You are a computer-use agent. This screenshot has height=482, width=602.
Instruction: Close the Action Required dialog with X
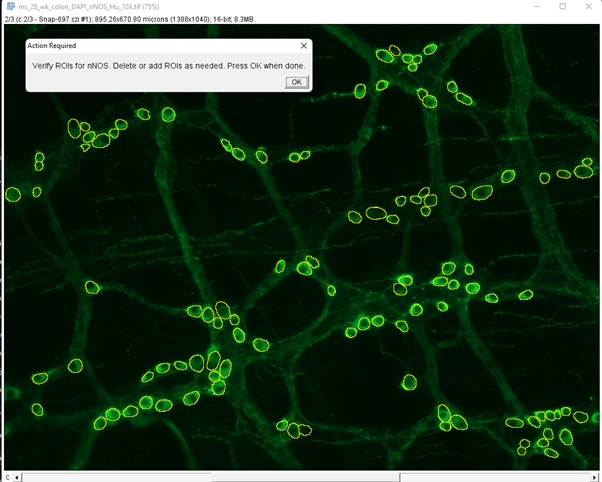pos(304,46)
